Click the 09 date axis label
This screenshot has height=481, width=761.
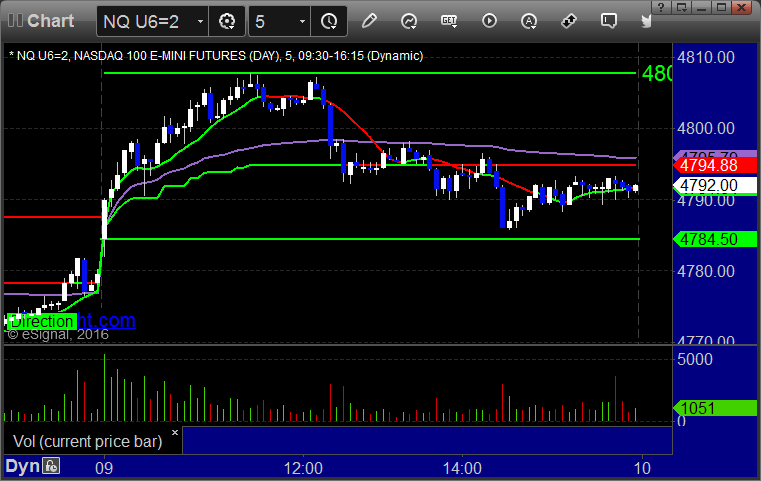click(104, 468)
